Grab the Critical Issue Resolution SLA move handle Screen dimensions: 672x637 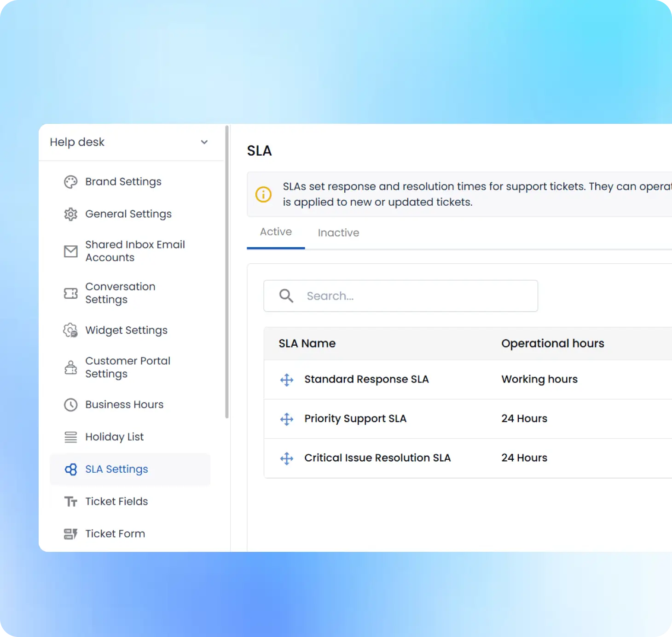(287, 458)
